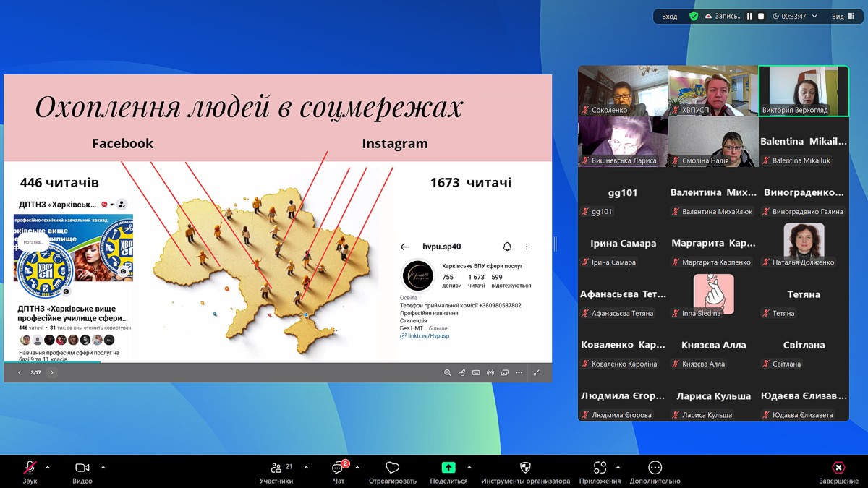The height and width of the screenshot is (488, 868).
Task: Open the Отреагировать reactions menu
Action: coord(393,472)
